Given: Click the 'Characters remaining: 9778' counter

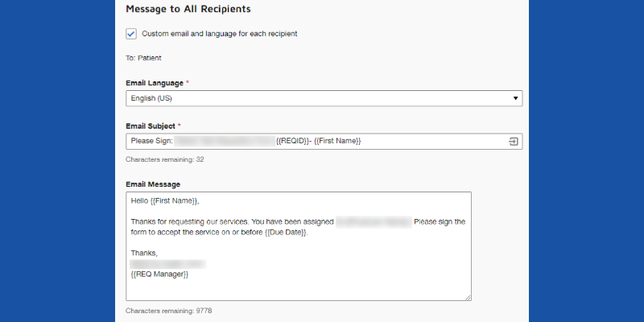Looking at the screenshot, I should pos(169,310).
